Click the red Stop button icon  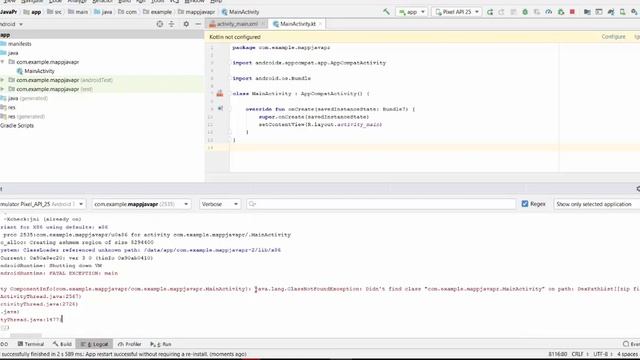point(572,12)
